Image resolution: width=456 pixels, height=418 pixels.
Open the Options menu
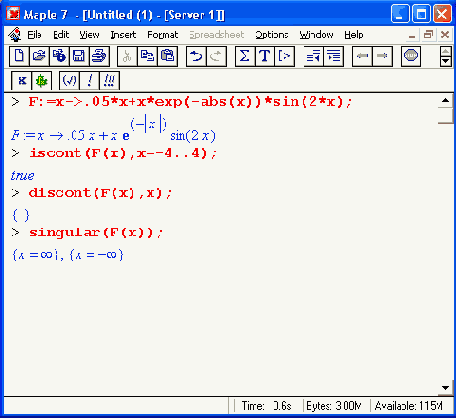pos(272,35)
